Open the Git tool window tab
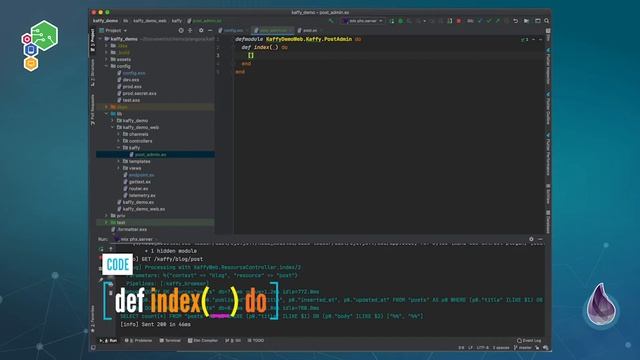Screen dimensions: 640x360 click(233, 340)
